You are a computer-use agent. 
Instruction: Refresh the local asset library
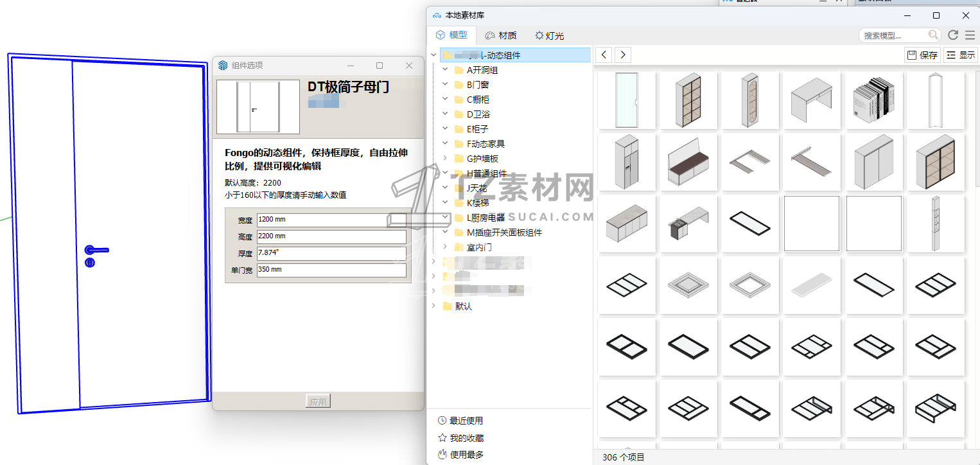953,35
